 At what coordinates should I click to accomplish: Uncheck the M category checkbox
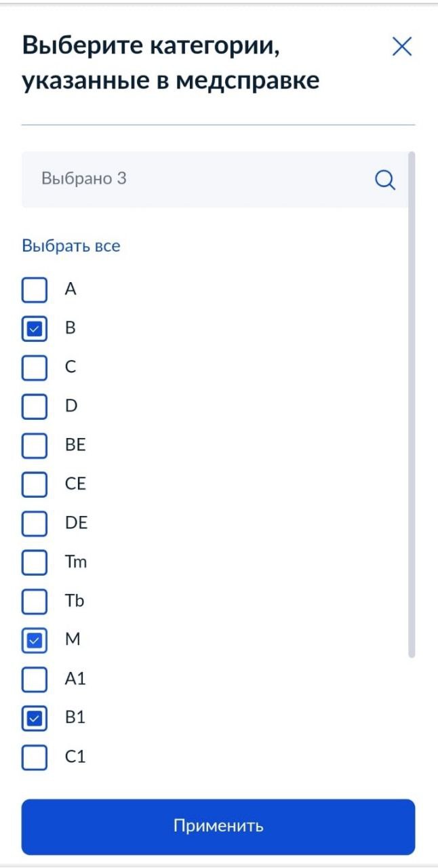click(35, 641)
